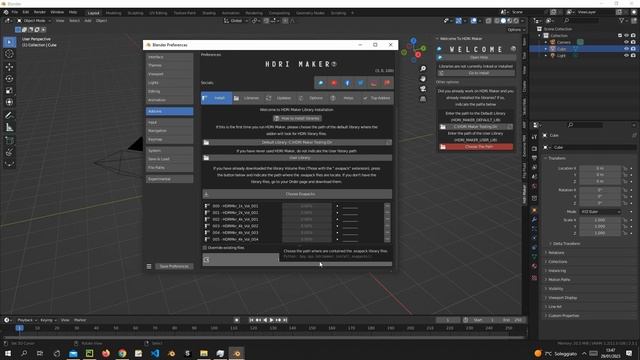Select the Rotate tool
This screenshot has height=360, width=640.
[9, 78]
